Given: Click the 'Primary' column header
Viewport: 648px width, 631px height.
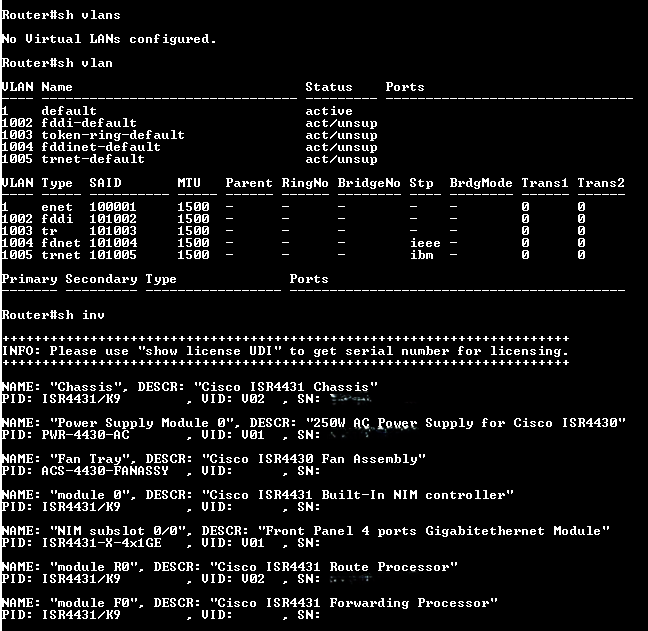Looking at the screenshot, I should coord(29,279).
